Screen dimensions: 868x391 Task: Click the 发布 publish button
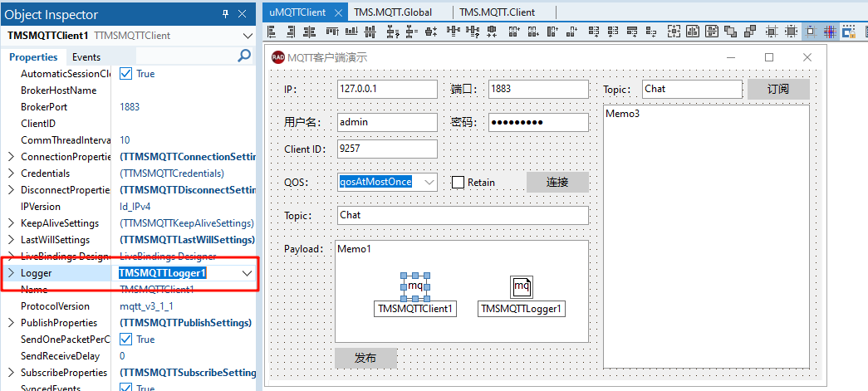(x=365, y=358)
